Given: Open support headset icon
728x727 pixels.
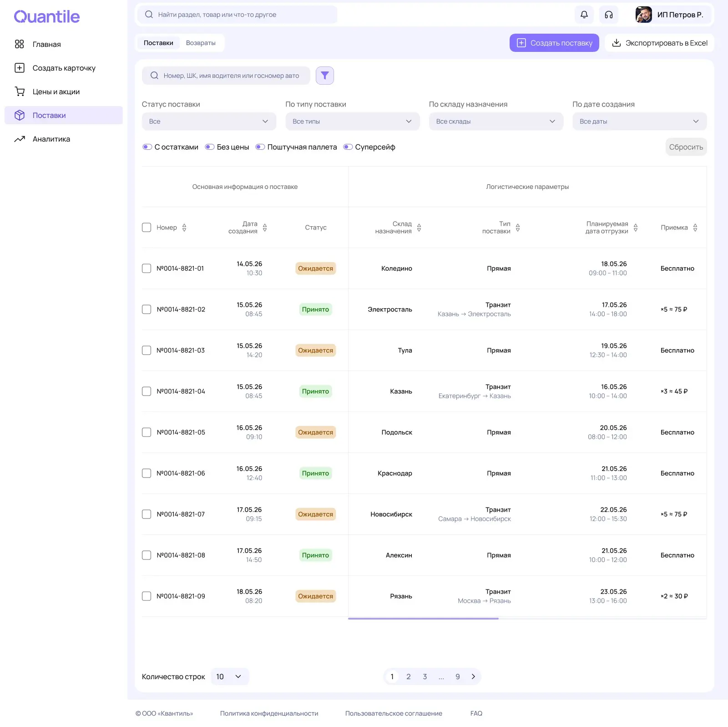Looking at the screenshot, I should (x=609, y=15).
